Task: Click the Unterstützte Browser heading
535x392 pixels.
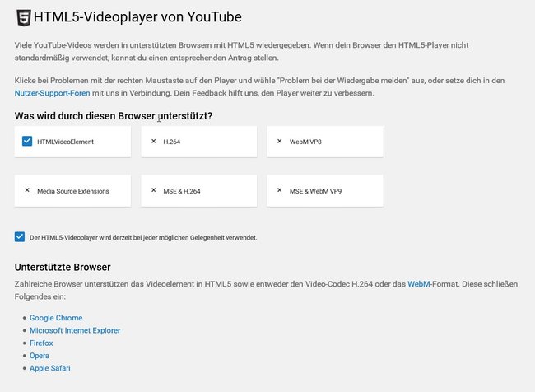Action: click(x=63, y=267)
